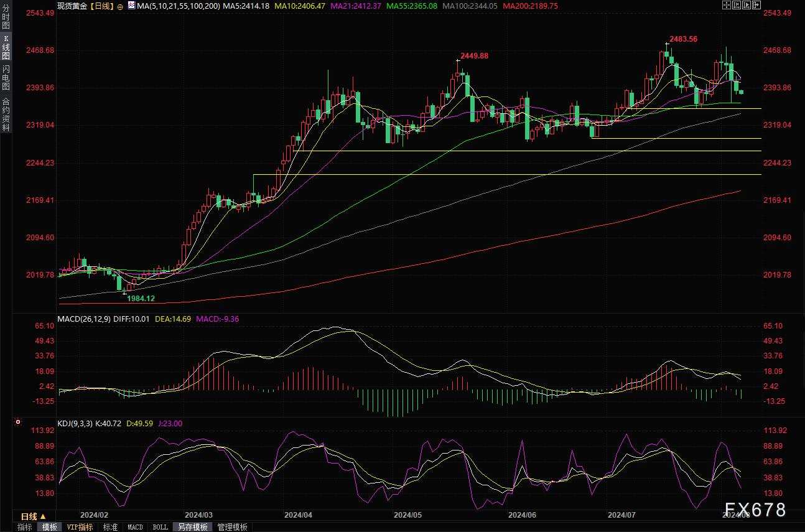This screenshot has height=532, width=805.
Task: Click the MA200:2189.75 value
Action: click(530, 6)
